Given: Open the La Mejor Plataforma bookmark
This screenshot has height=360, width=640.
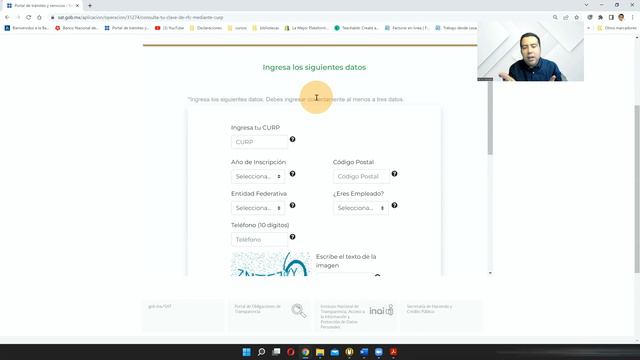Looking at the screenshot, I should (x=307, y=28).
